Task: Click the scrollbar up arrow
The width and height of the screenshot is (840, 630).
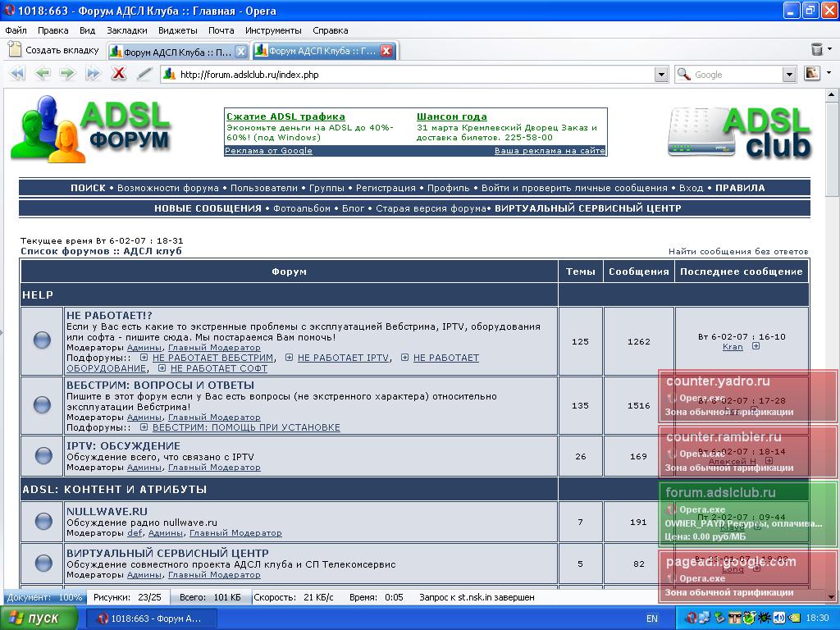Action: (832, 95)
